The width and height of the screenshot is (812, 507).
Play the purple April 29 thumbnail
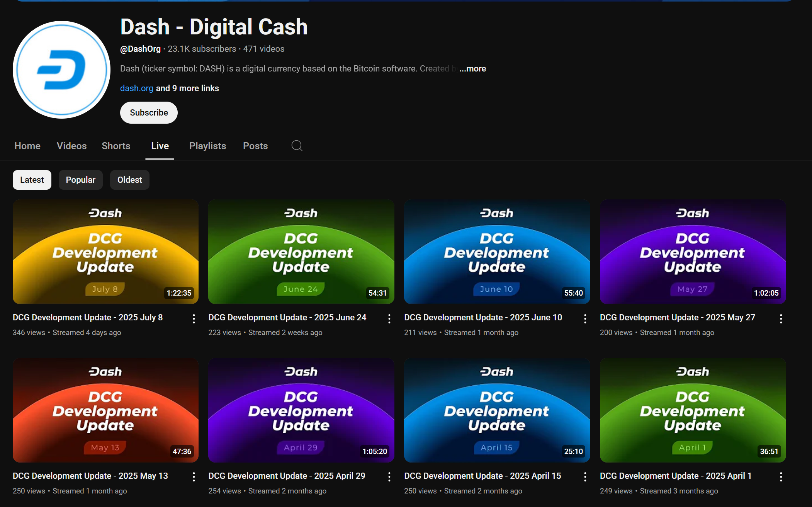tap(301, 410)
